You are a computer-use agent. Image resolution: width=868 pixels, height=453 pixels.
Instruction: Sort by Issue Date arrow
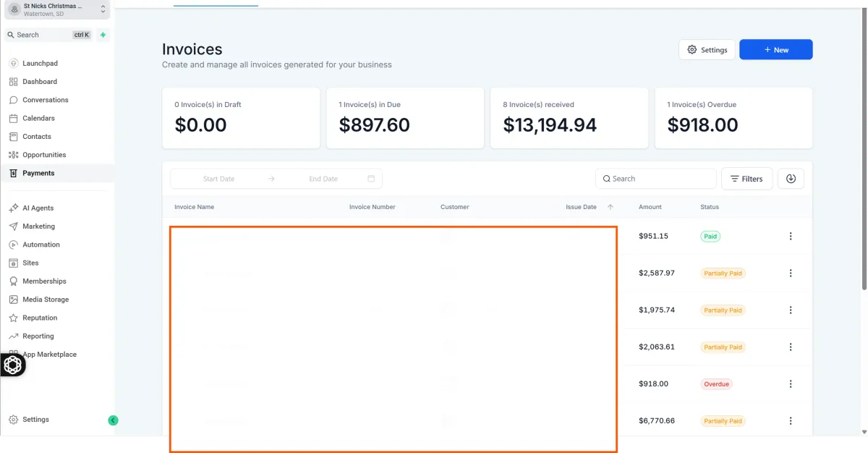610,207
